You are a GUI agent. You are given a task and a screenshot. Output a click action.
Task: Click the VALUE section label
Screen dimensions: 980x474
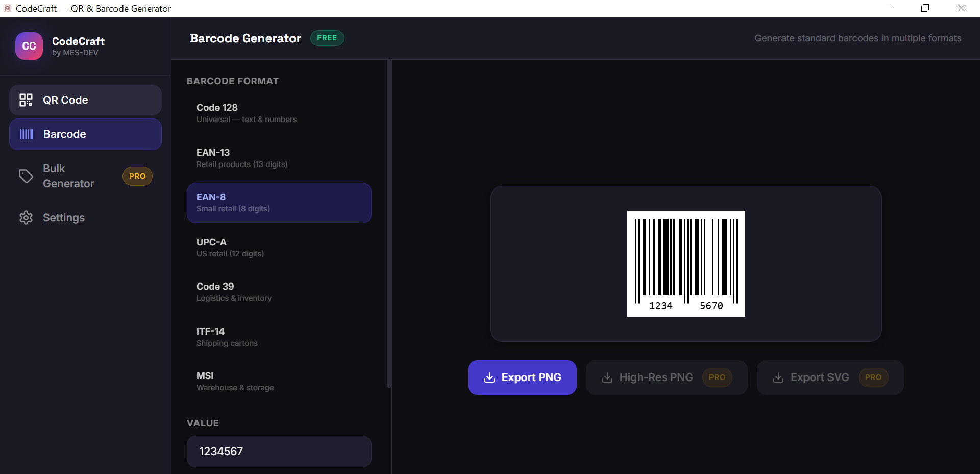click(x=203, y=423)
